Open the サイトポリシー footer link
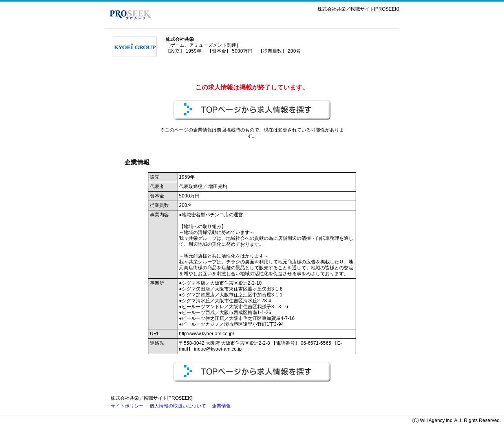 click(127, 406)
